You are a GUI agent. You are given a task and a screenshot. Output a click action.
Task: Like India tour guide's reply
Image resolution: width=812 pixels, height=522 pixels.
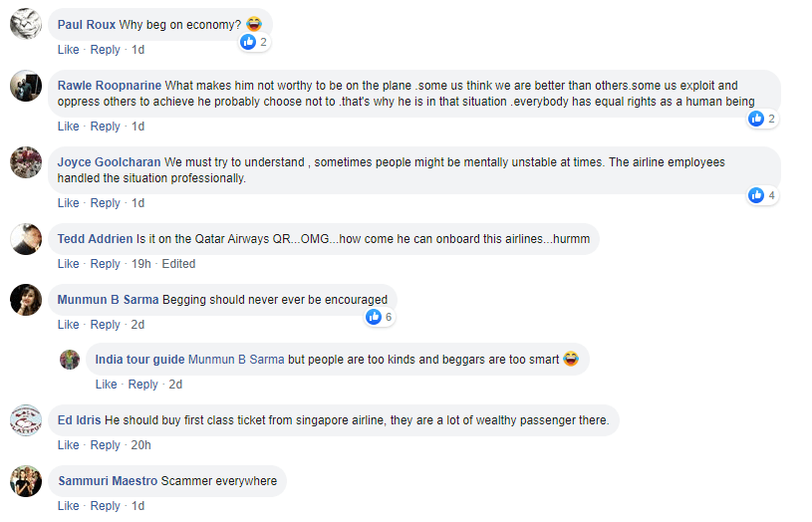pyautogui.click(x=107, y=385)
